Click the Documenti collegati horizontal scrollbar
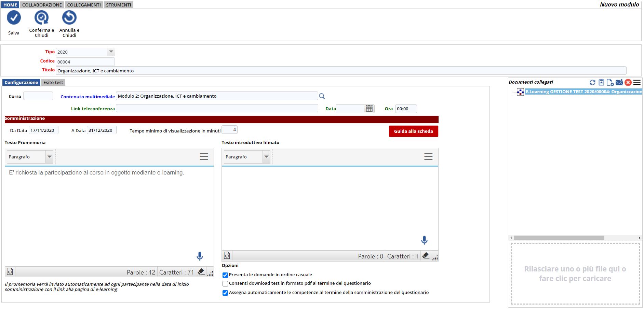 [559, 238]
